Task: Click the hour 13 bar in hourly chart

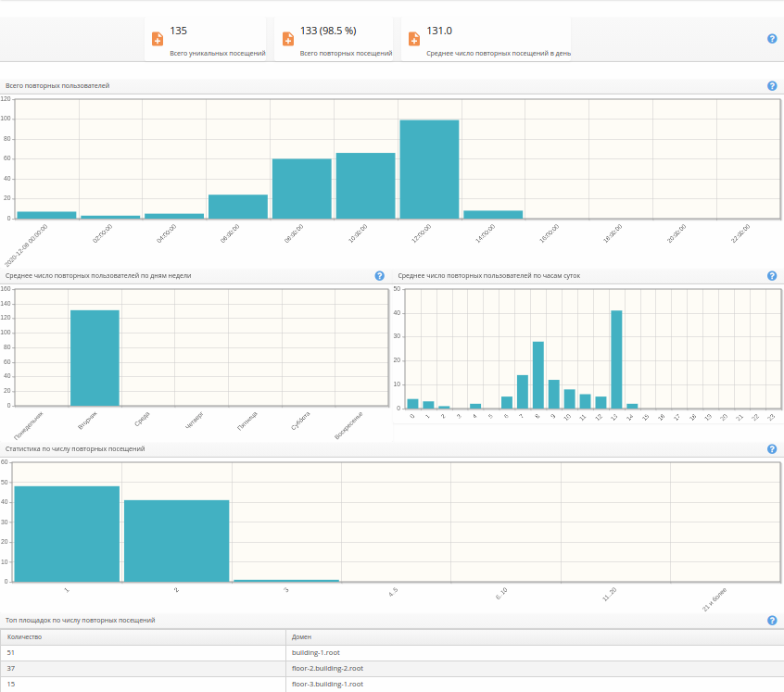Action: [616, 359]
